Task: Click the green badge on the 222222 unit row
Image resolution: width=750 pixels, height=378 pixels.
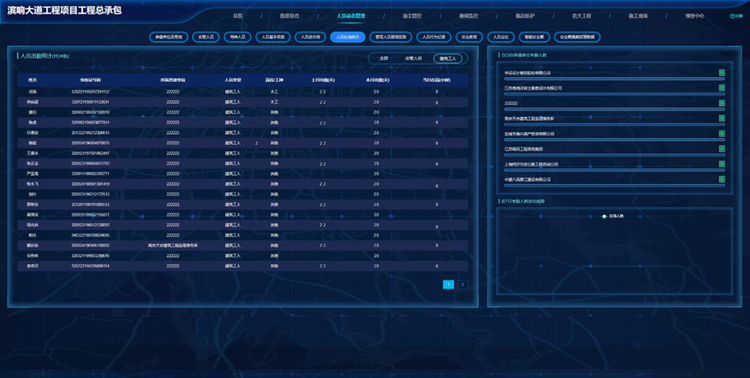Action: pyautogui.click(x=722, y=103)
